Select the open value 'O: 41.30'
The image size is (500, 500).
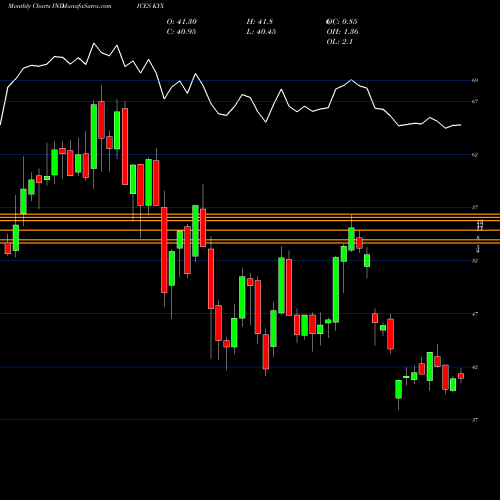(x=182, y=22)
